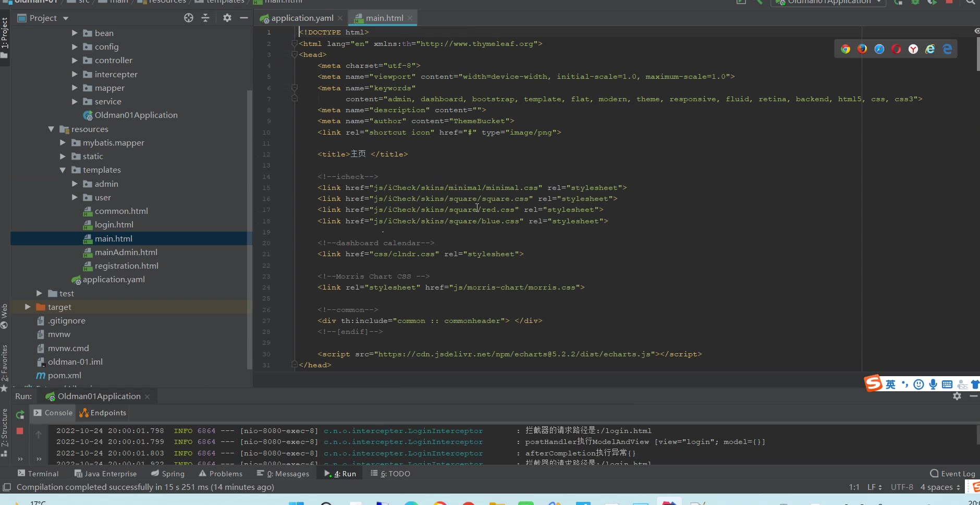Rerun Oldman01Application in Run panel
Image resolution: width=980 pixels, height=505 pixels.
point(20,415)
